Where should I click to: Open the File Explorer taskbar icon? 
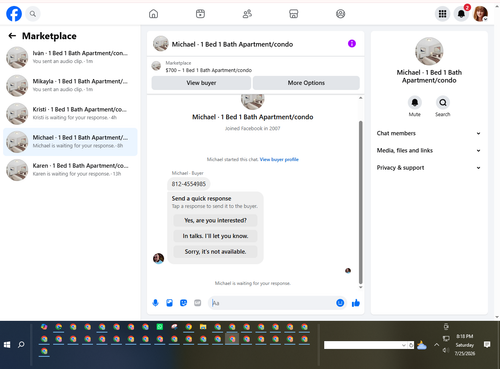click(203, 327)
